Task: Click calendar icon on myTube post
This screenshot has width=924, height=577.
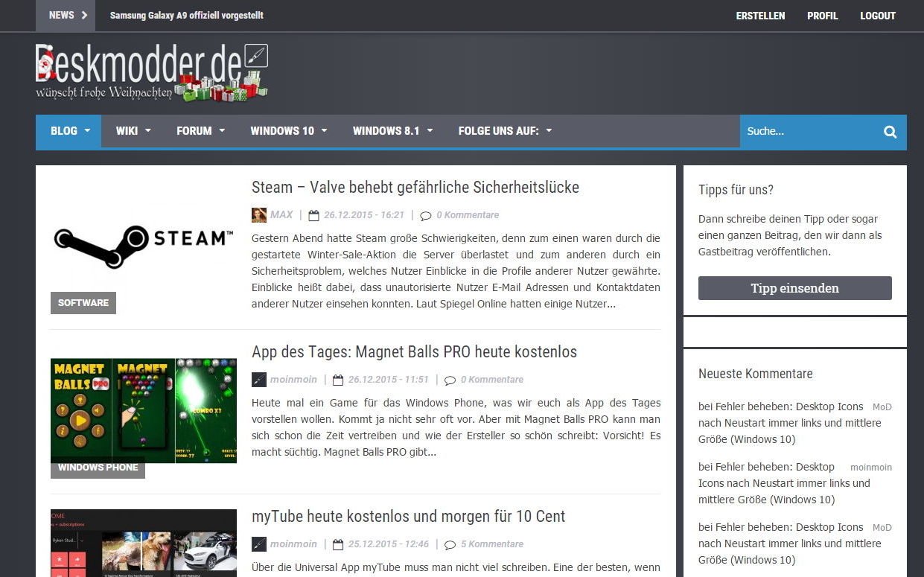Action: click(x=338, y=545)
